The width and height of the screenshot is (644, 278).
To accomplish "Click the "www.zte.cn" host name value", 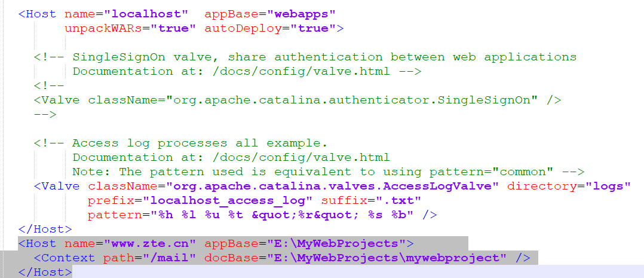I will [x=150, y=243].
